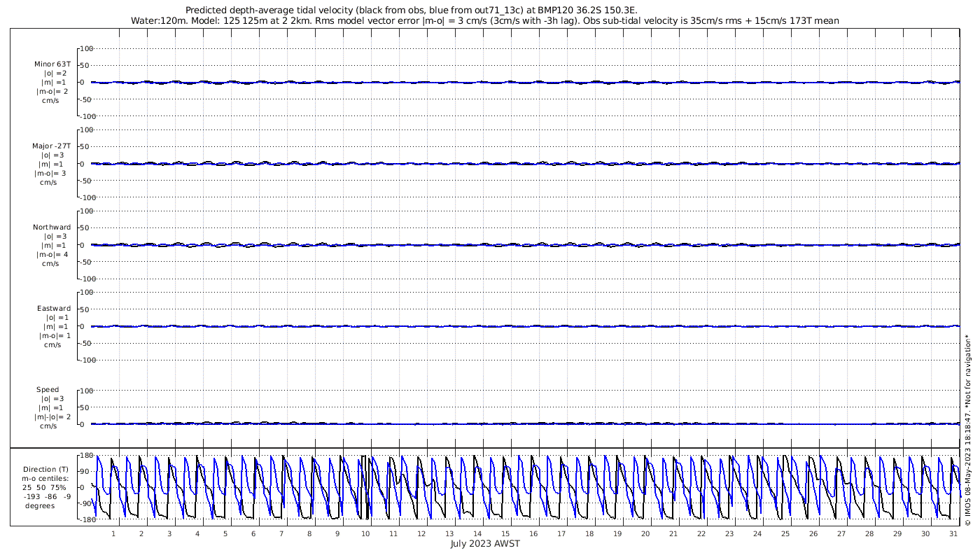The width and height of the screenshot is (980, 560).
Task: Click day "5" on the July date axis
Action: pos(225,533)
